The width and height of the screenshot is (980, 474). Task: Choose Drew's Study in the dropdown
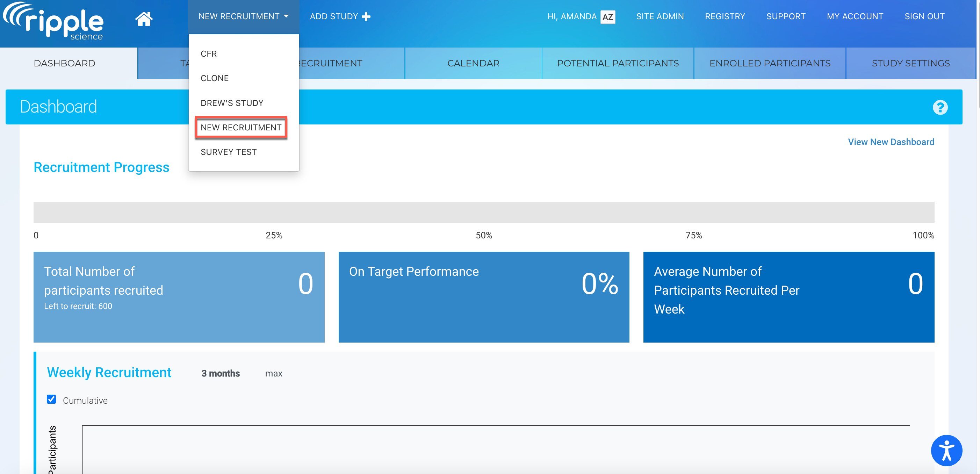coord(232,103)
